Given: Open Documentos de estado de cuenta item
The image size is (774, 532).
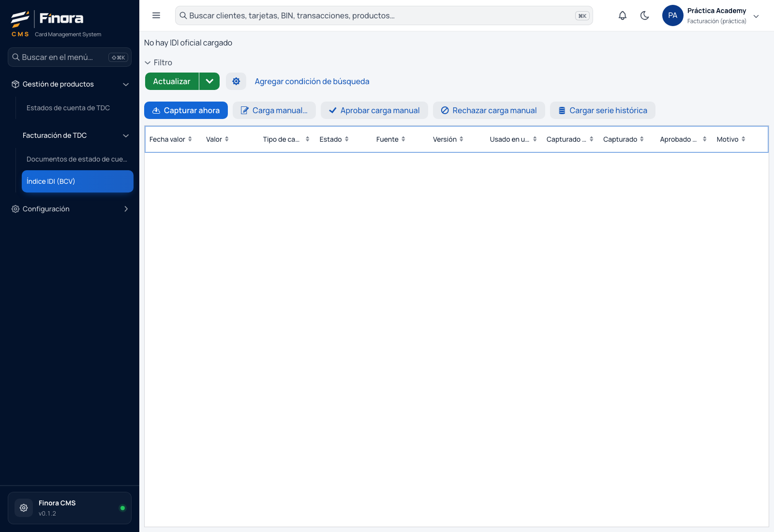Looking at the screenshot, I should click(x=77, y=159).
